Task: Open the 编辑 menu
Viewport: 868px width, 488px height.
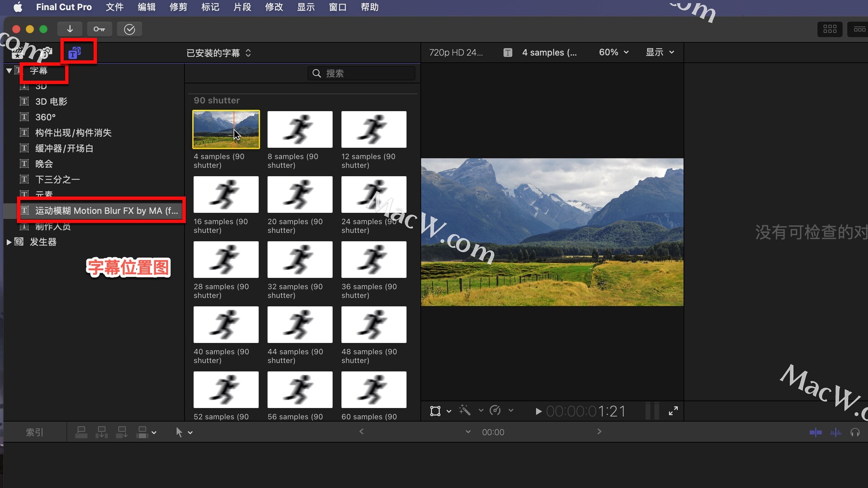Action: 146,7
